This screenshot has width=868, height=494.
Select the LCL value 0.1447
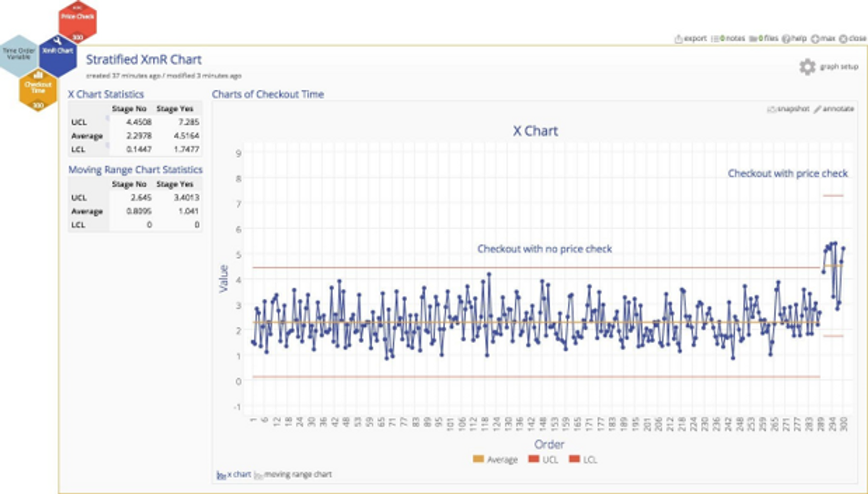coord(139,149)
